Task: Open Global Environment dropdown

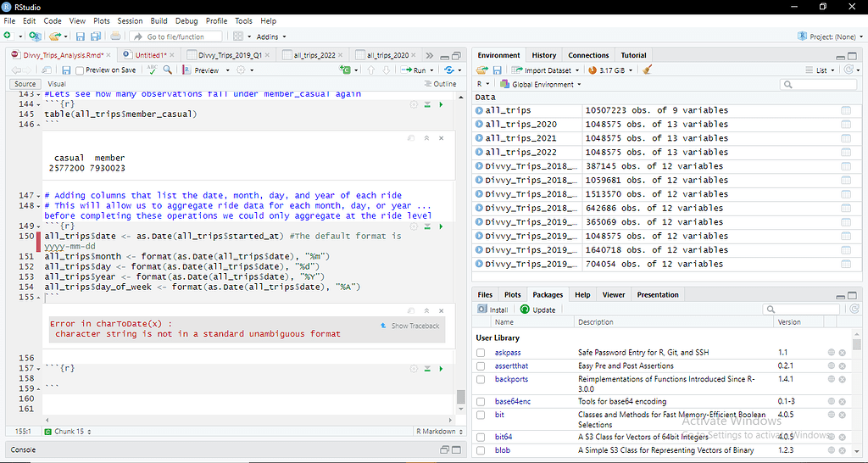Action: pyautogui.click(x=540, y=84)
